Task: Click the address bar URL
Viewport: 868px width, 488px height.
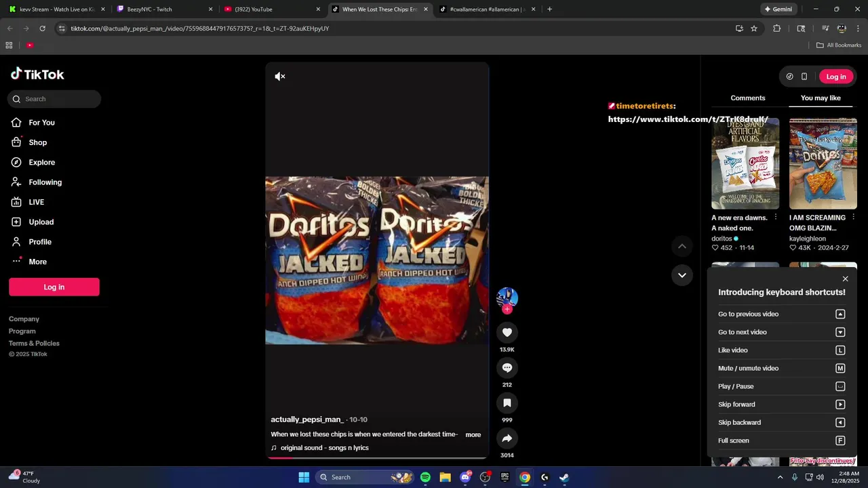Action: point(200,28)
